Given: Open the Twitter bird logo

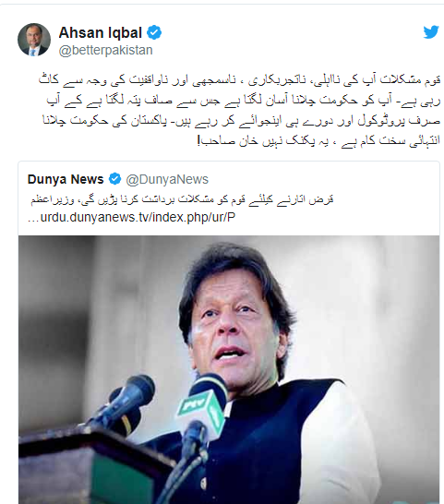Looking at the screenshot, I should [431, 32].
